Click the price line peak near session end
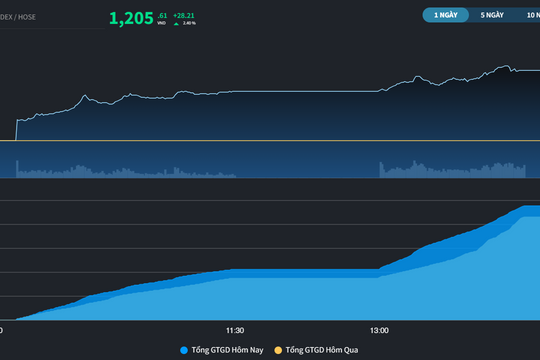The height and width of the screenshot is (360, 540). tap(506, 65)
